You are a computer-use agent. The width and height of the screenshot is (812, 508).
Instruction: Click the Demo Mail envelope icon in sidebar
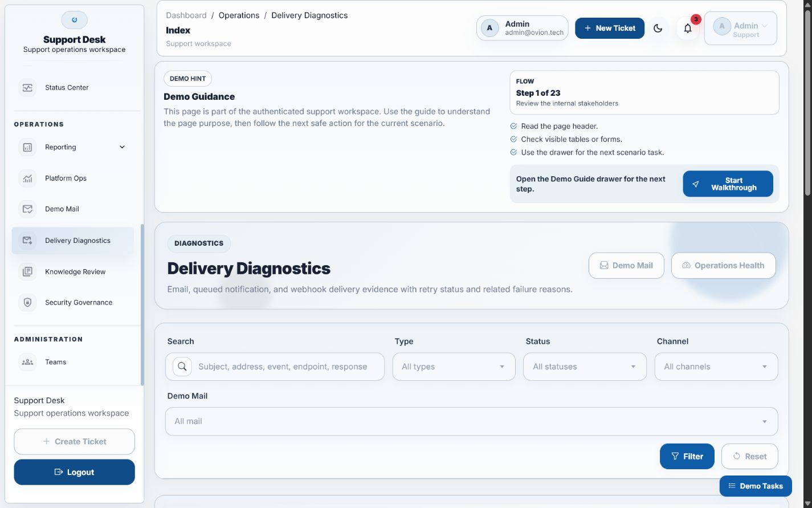tap(27, 209)
